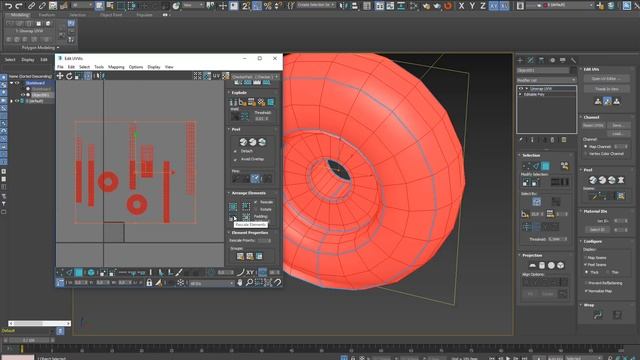Click the Cylindrical map icon in Projection rollout
Image resolution: width=640 pixels, height=360 pixels.
tap(542, 265)
